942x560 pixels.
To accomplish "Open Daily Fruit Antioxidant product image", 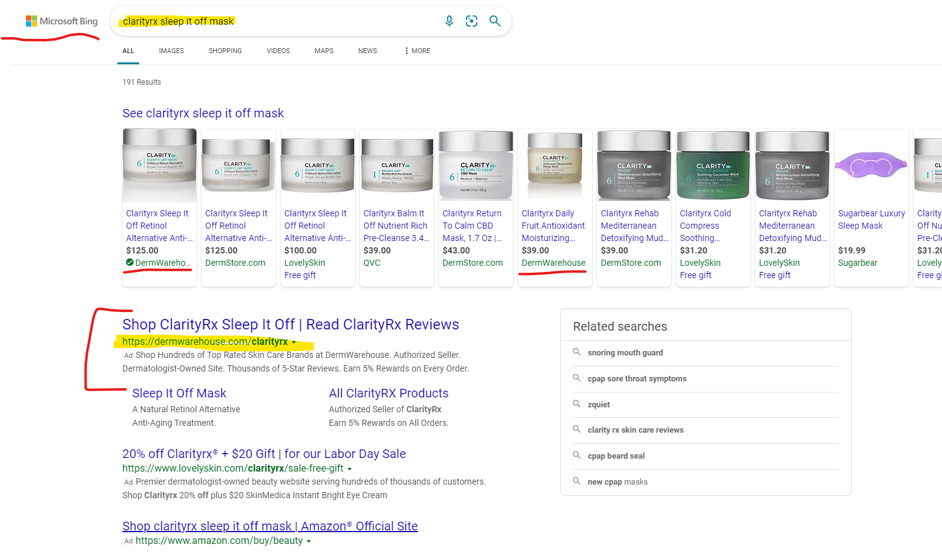I will (555, 165).
